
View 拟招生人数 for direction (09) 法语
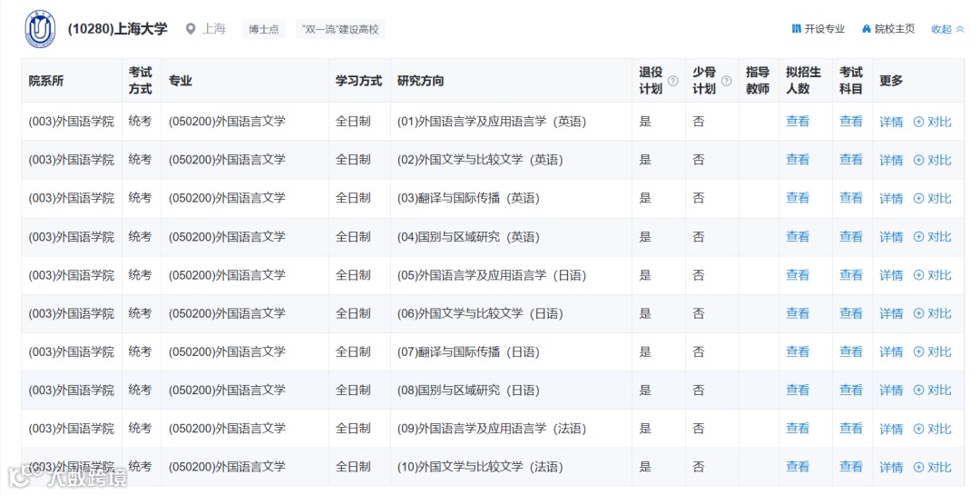798,428
